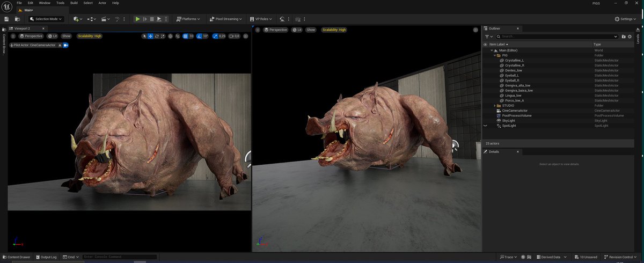Collapse the PIG folder in Outliner
The image size is (644, 263).
point(494,55)
